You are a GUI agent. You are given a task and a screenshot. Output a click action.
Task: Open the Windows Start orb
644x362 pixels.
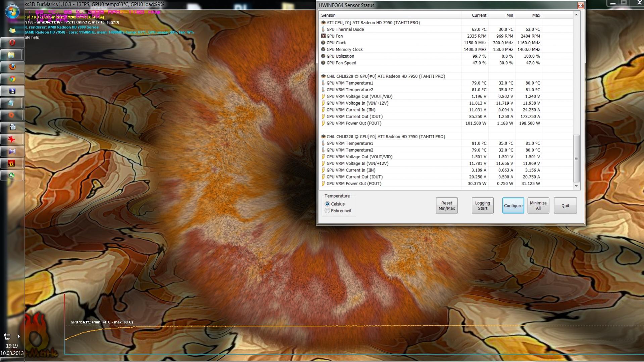[12, 11]
